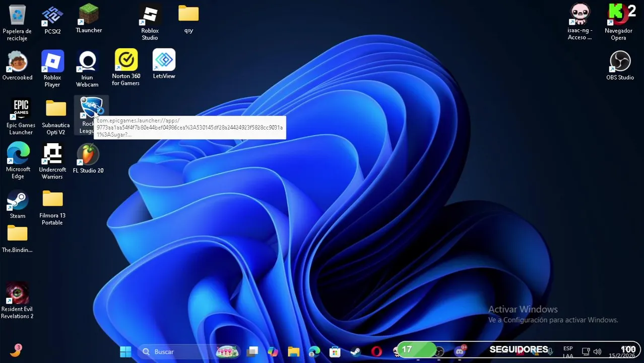Viewport: 644px width, 363px height.
Task: Click the ESP LAA language indicator
Action: click(x=568, y=352)
